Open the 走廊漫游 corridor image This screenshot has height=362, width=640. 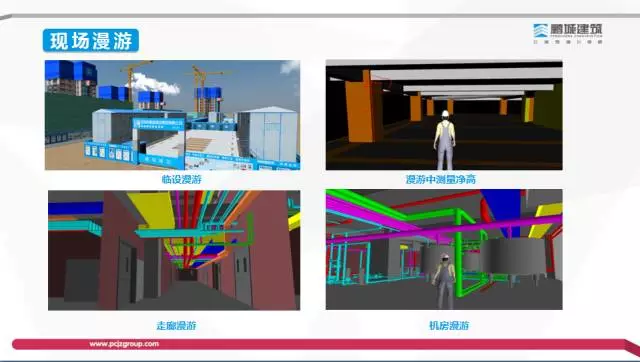coord(174,250)
